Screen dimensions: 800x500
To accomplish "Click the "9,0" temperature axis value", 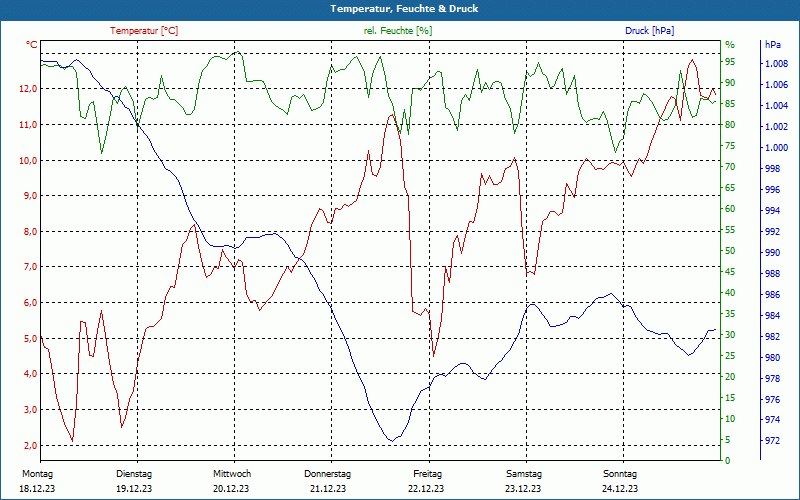I will point(29,195).
